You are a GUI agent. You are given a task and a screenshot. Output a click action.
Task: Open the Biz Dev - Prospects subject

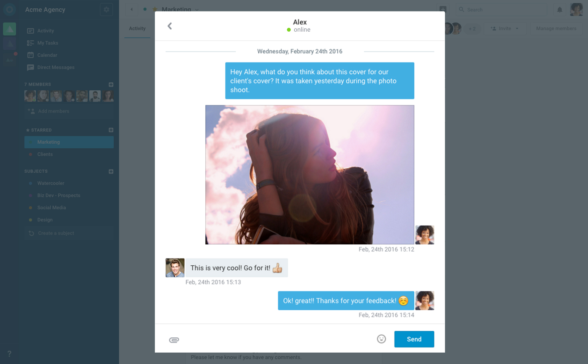pos(59,195)
